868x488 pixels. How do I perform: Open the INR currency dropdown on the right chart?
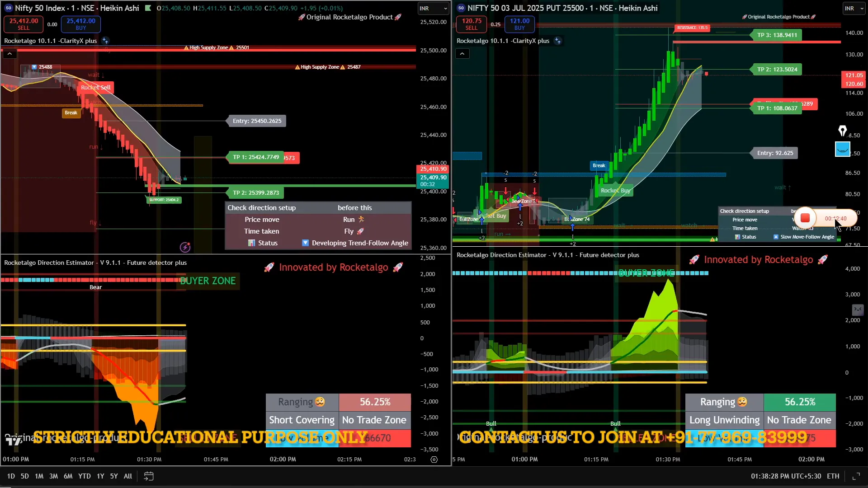tap(854, 8)
